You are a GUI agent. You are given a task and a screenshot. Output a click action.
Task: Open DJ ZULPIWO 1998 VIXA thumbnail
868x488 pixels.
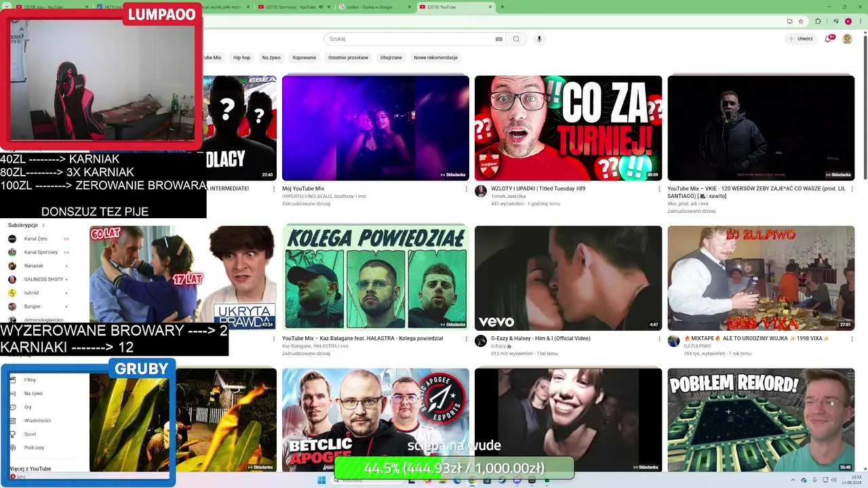click(x=761, y=278)
